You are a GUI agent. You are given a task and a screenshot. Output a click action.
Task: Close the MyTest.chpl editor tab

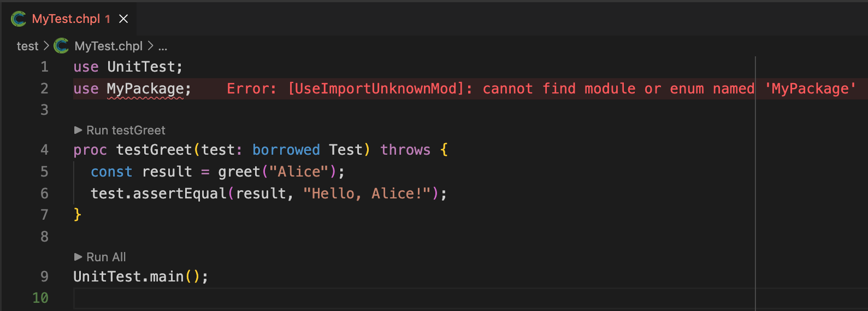coord(124,19)
